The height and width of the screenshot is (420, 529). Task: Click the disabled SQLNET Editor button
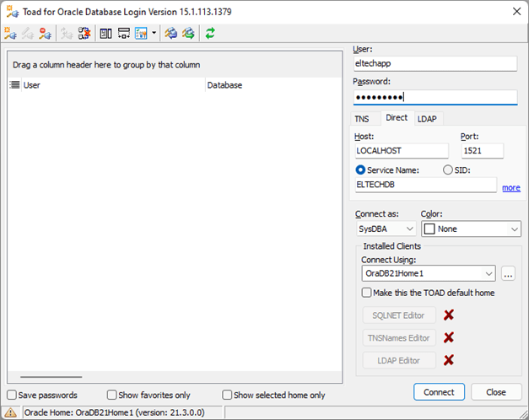point(399,315)
